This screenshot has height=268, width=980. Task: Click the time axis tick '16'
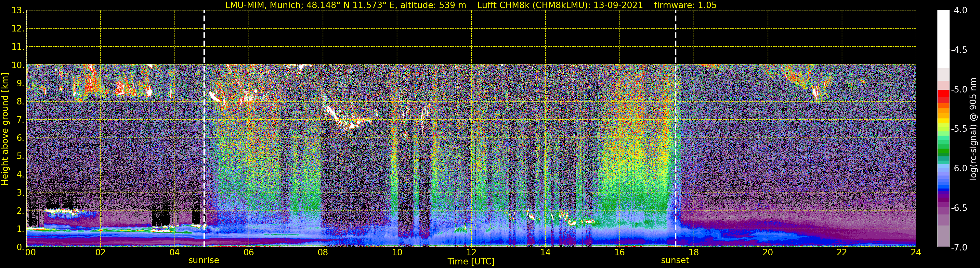pyautogui.click(x=620, y=252)
